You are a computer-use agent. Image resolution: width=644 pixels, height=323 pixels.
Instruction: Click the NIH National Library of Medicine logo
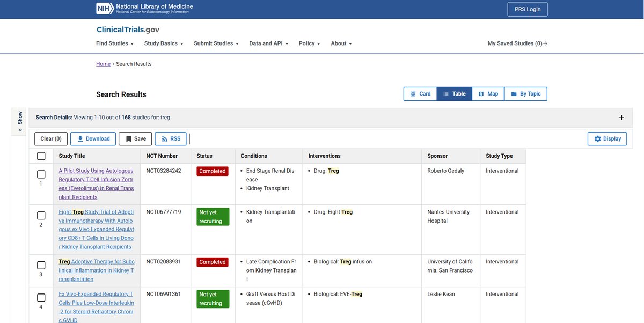(x=144, y=9)
